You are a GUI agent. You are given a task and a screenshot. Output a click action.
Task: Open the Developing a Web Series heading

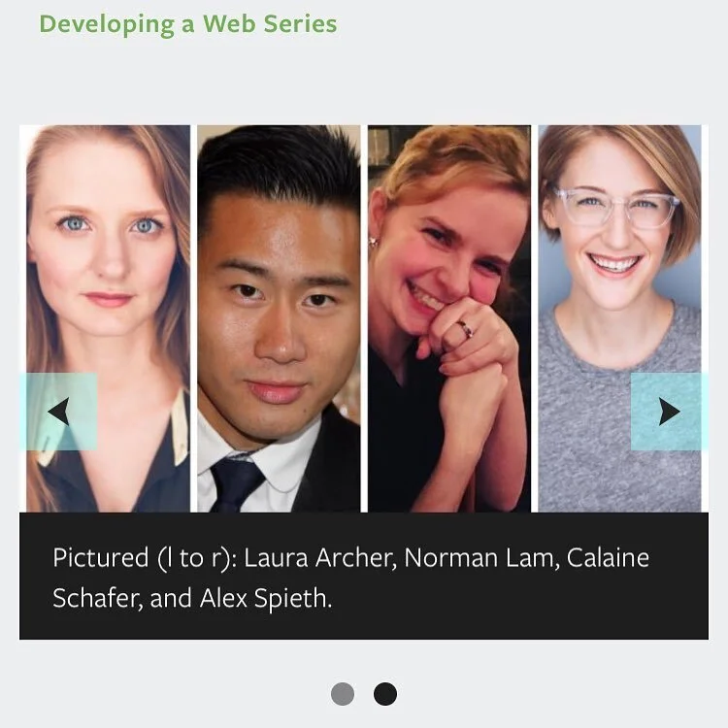(188, 24)
